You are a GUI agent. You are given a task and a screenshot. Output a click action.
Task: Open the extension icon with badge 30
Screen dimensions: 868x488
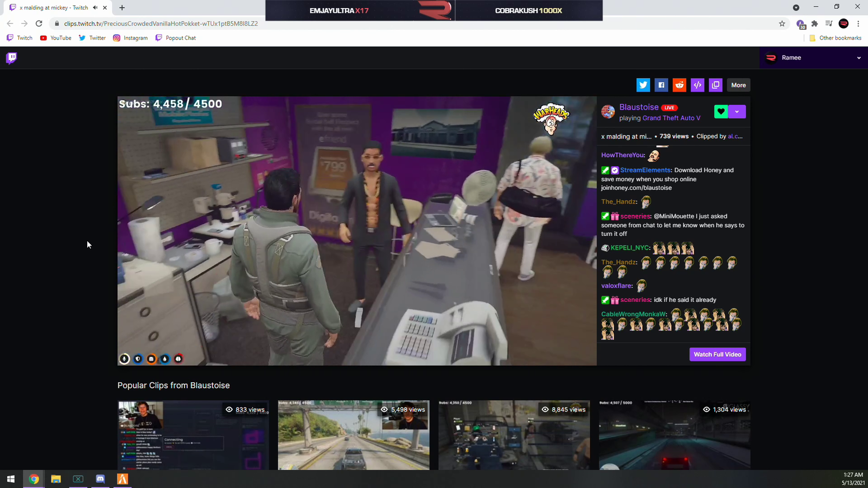(x=800, y=24)
